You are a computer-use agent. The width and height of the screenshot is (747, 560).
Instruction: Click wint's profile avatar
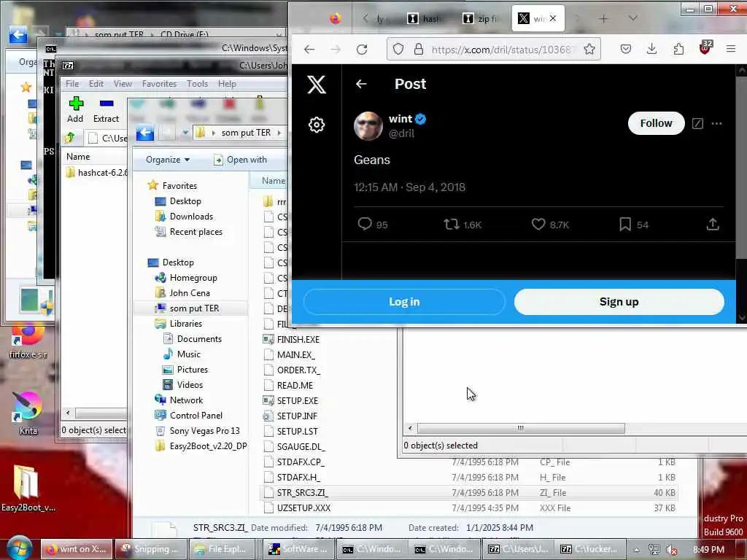(x=368, y=125)
